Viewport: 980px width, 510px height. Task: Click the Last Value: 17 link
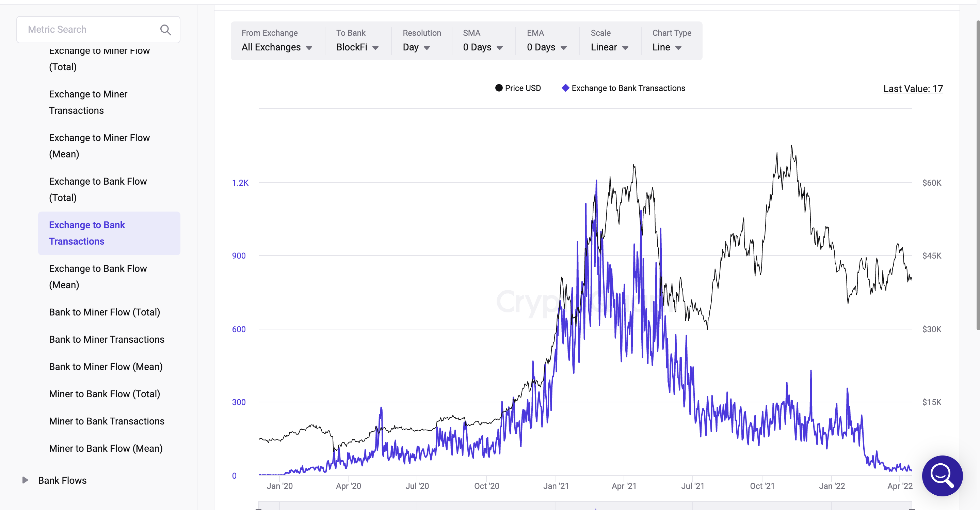tap(913, 89)
